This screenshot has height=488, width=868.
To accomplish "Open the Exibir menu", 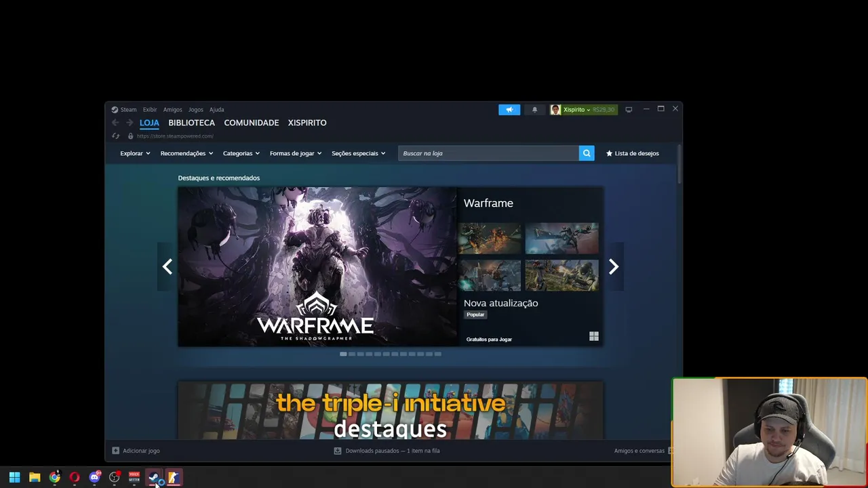I will 150,110.
